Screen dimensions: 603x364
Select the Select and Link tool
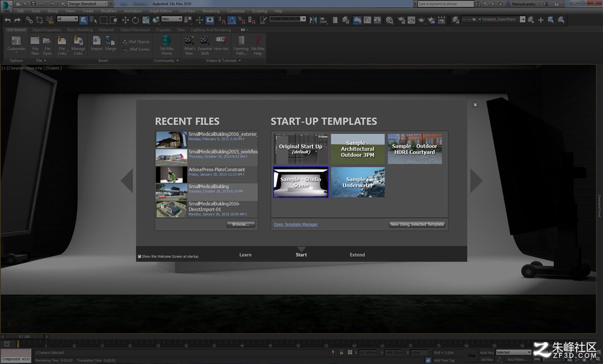(x=29, y=20)
